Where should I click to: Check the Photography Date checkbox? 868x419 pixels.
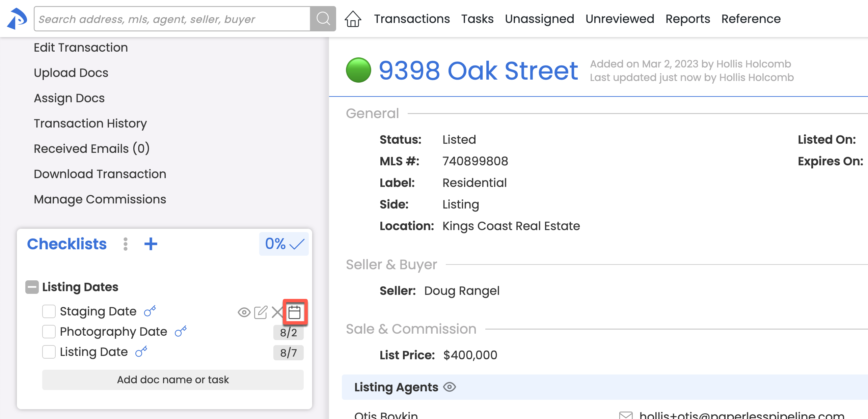point(49,332)
